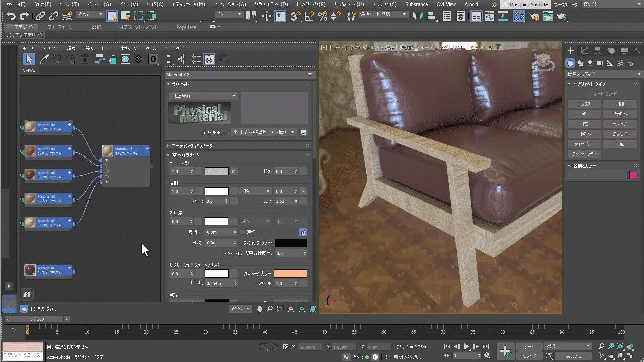Click the Undo arrow icon
The height and width of the screenshot is (362, 644).
11,16
